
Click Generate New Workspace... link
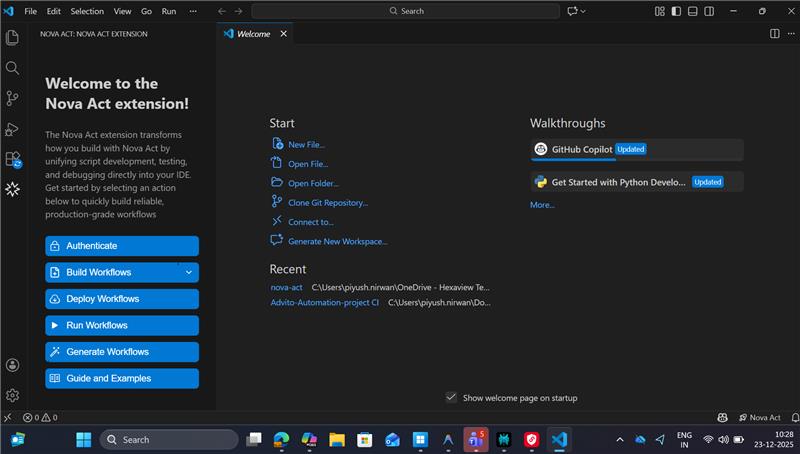(337, 242)
